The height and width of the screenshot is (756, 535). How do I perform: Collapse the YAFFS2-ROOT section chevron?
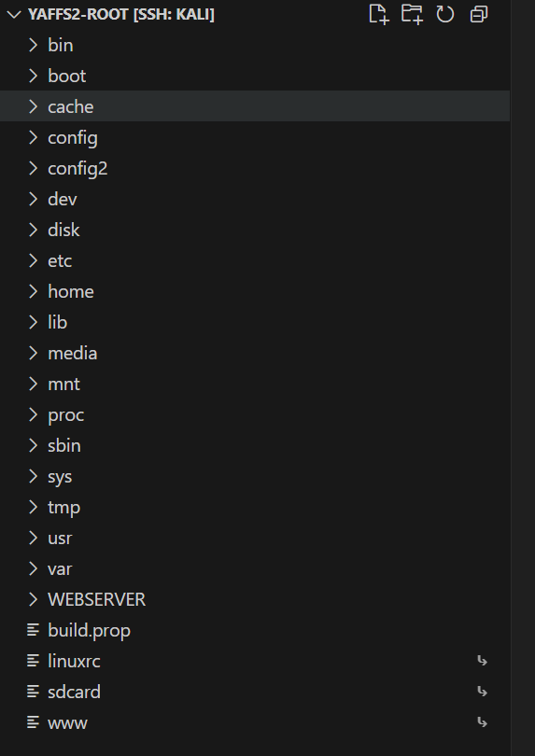tap(14, 14)
